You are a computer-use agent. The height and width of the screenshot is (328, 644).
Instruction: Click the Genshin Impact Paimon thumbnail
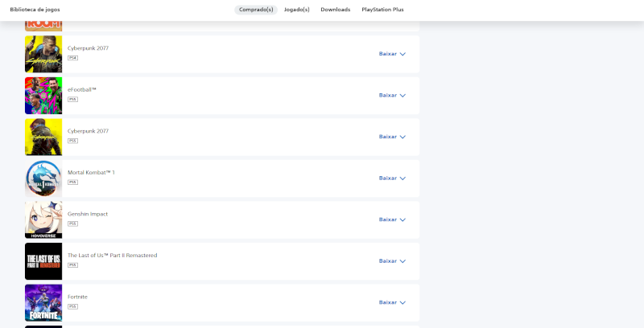tap(43, 219)
